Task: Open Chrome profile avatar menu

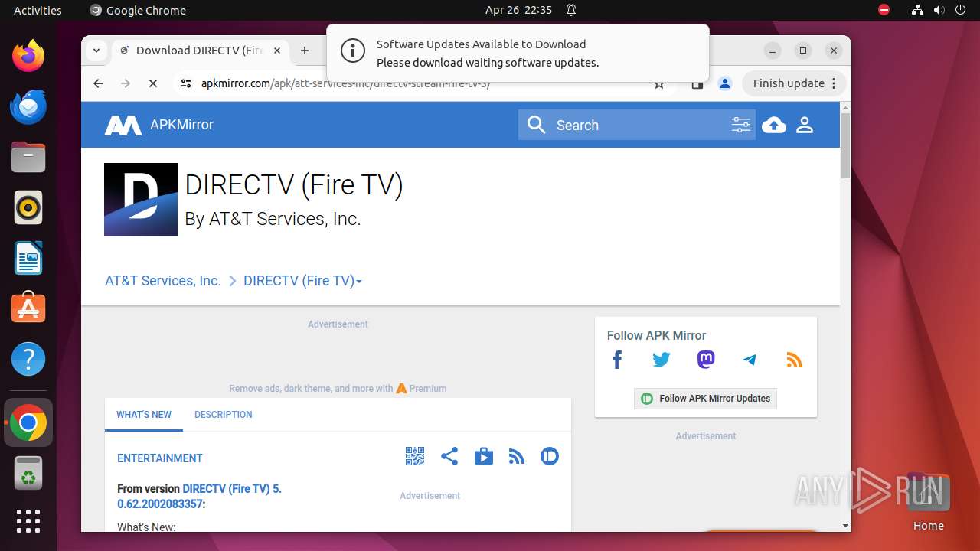Action: point(725,83)
